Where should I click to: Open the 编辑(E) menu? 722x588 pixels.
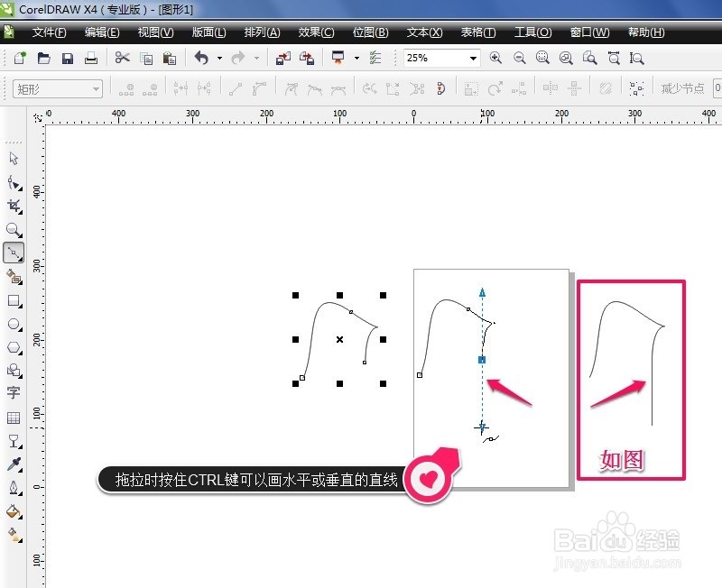click(x=102, y=32)
